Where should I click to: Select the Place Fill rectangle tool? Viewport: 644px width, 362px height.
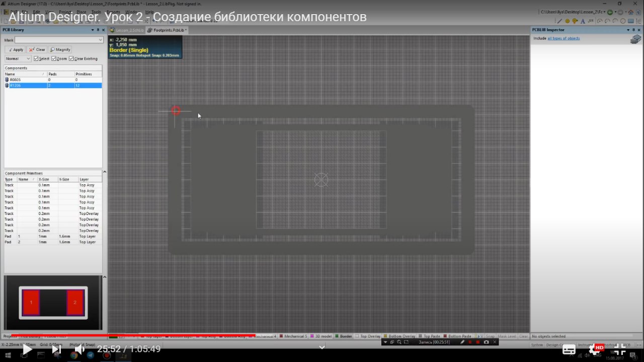tap(631, 21)
